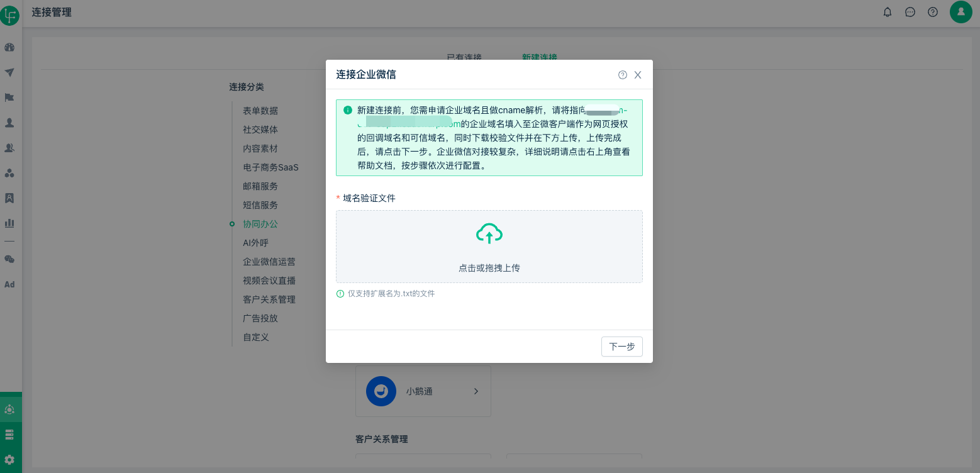The image size is (980, 473).
Task: Select the 表单数据 category
Action: pyautogui.click(x=260, y=111)
